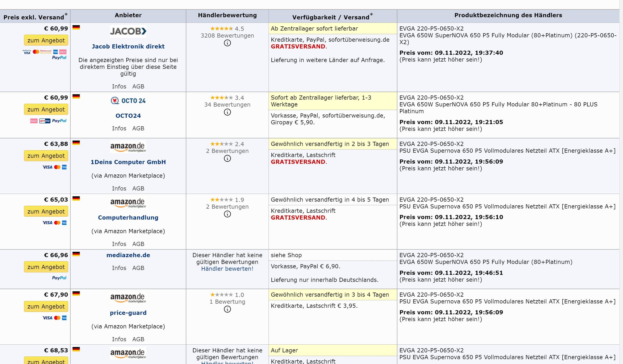623x364 pixels.
Task: Open the OCTO 24 logo image
Action: coord(128,101)
